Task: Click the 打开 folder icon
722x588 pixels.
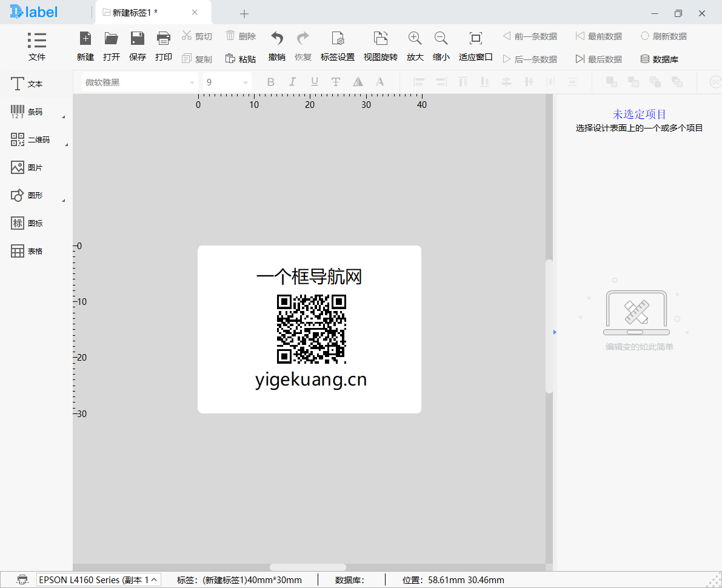Action: 112,38
